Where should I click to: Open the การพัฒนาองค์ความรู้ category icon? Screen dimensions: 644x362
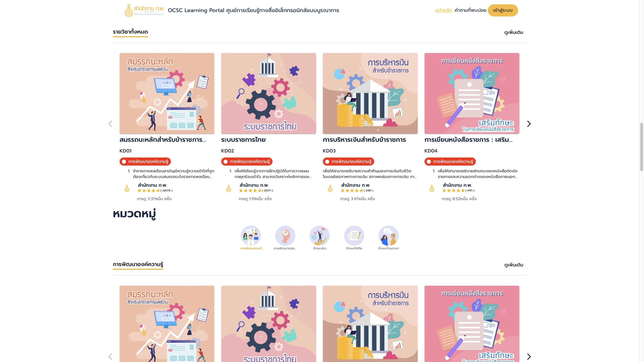pos(251,236)
